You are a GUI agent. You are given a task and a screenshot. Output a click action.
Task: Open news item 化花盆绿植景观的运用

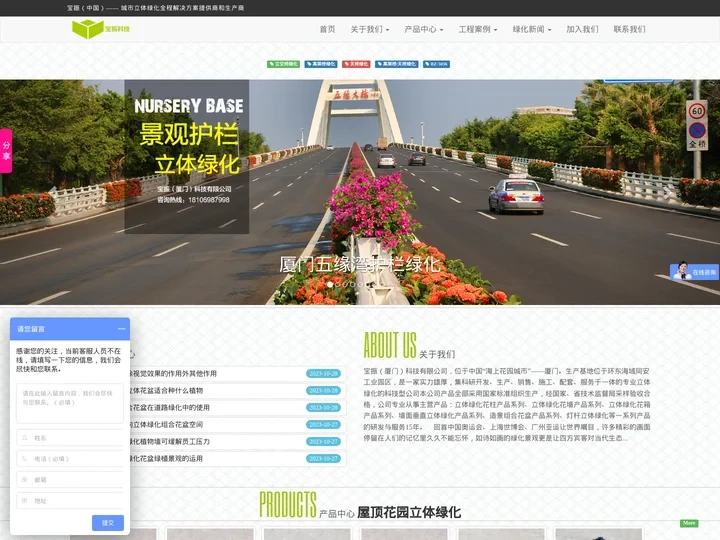166,458
